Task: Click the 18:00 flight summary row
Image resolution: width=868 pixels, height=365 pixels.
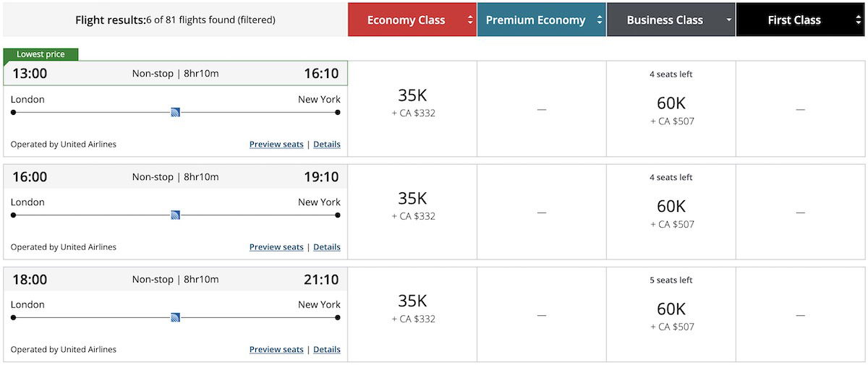Action: 176,279
